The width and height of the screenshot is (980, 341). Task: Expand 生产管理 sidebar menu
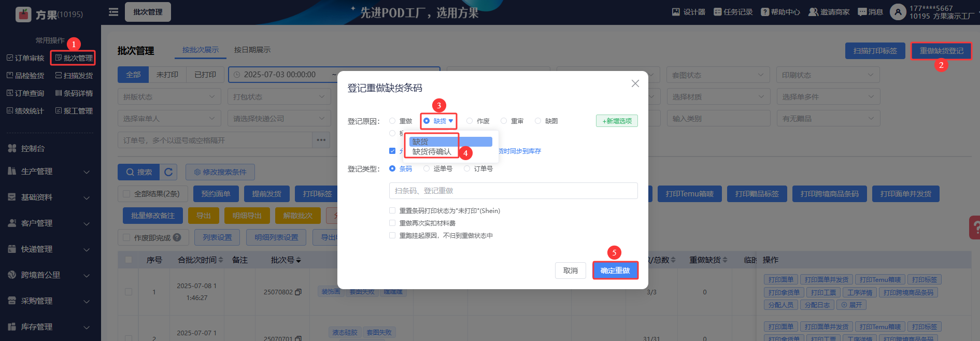(50, 171)
